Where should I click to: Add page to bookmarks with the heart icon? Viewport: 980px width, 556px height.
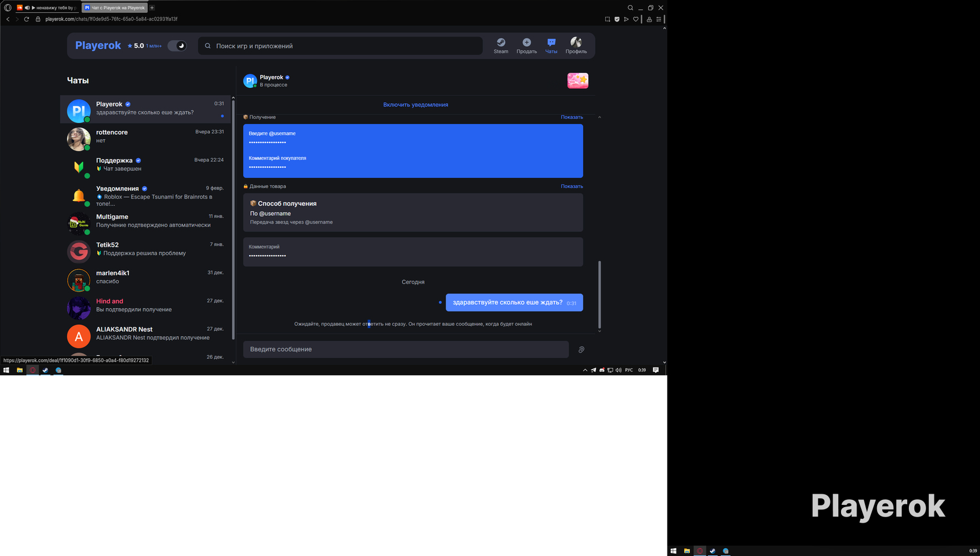(x=636, y=19)
